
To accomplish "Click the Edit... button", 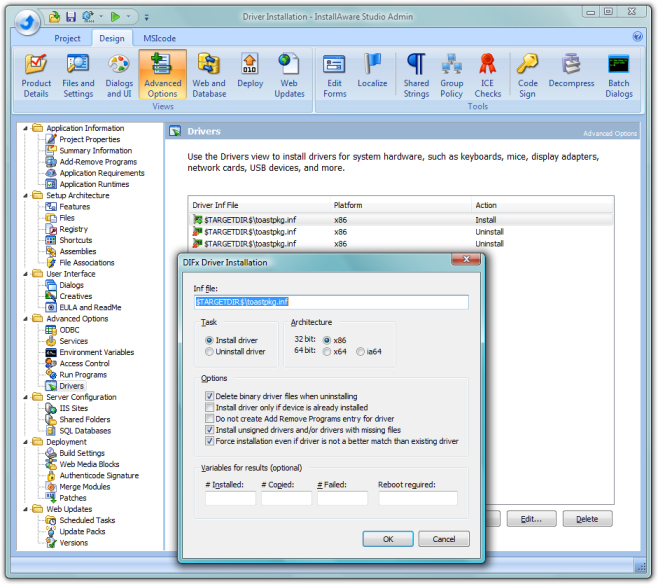I will [531, 519].
